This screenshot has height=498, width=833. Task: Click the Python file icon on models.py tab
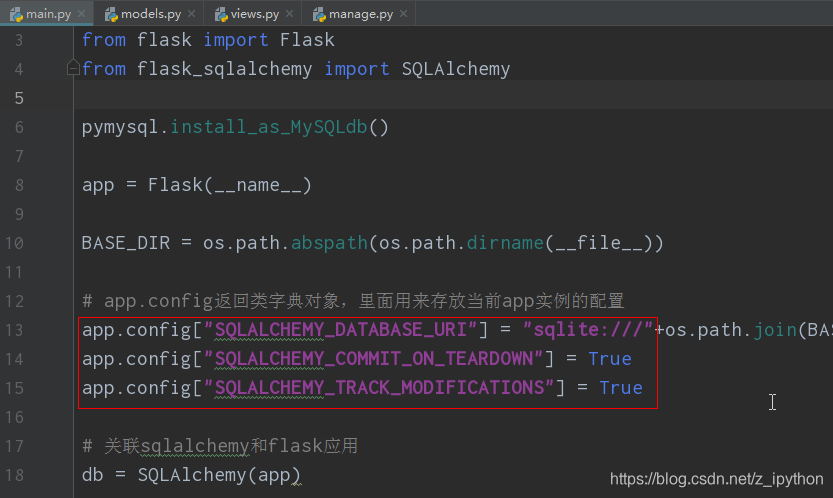pyautogui.click(x=111, y=14)
